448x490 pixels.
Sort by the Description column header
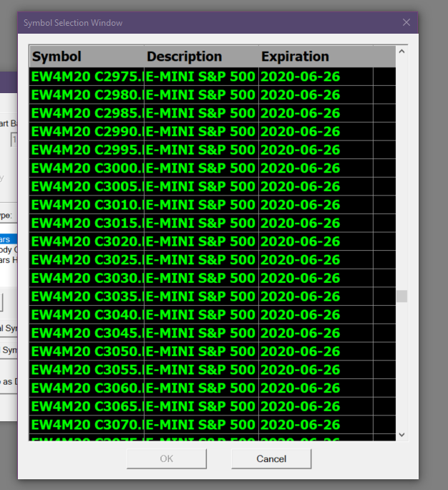201,57
